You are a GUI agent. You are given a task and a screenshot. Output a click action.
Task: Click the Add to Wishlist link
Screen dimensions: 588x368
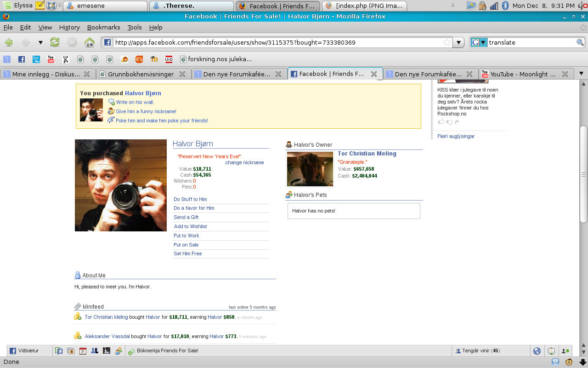190,226
